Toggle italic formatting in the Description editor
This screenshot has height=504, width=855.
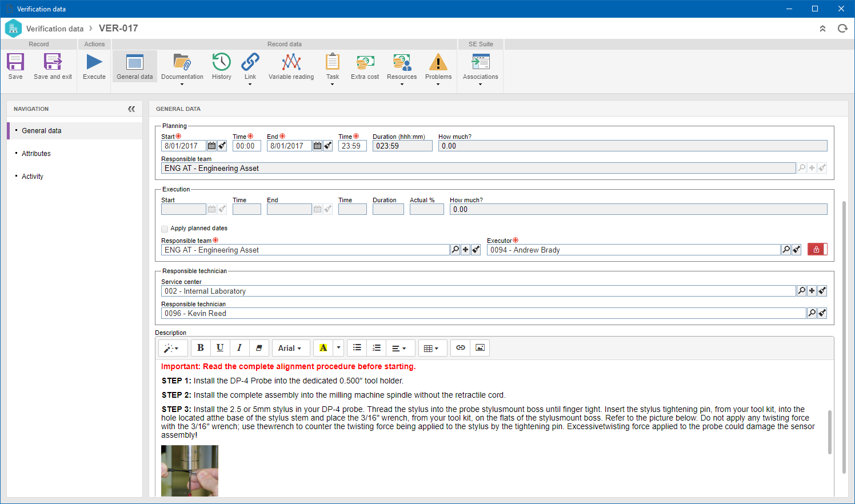tap(239, 348)
